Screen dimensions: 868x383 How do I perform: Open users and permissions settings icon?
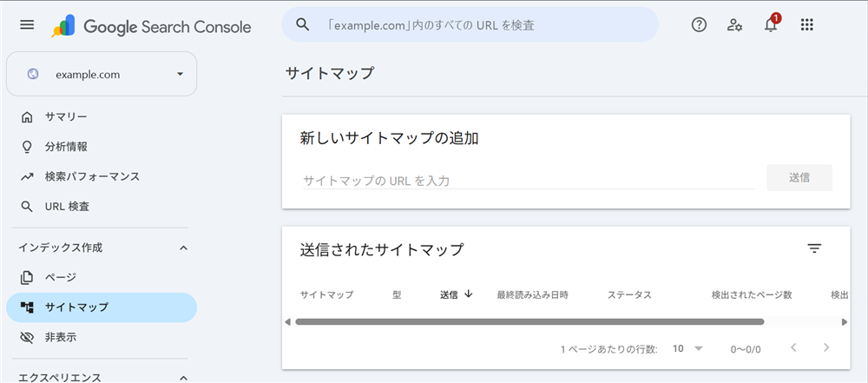[734, 25]
